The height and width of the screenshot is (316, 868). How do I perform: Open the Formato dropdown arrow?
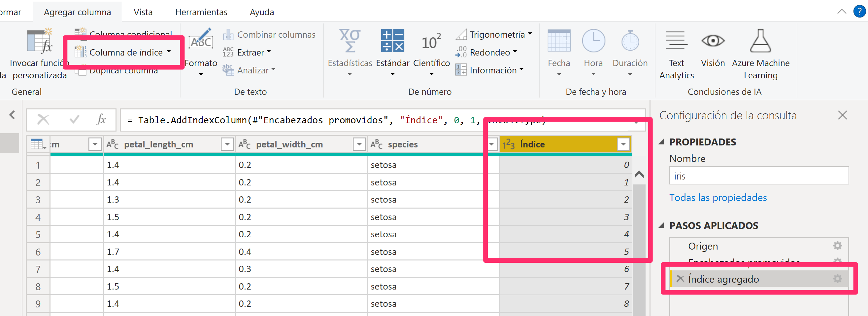[x=201, y=74]
